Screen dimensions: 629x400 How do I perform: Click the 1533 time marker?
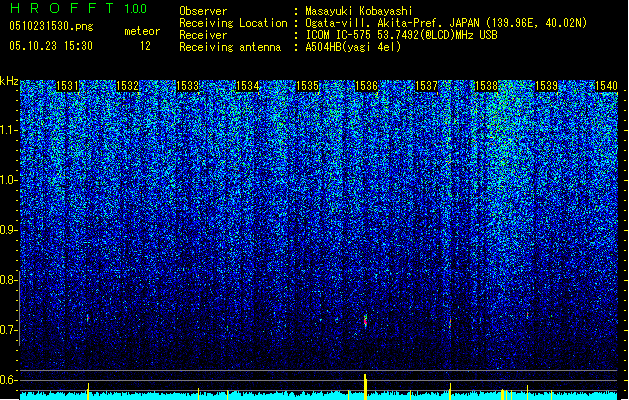coord(187,86)
